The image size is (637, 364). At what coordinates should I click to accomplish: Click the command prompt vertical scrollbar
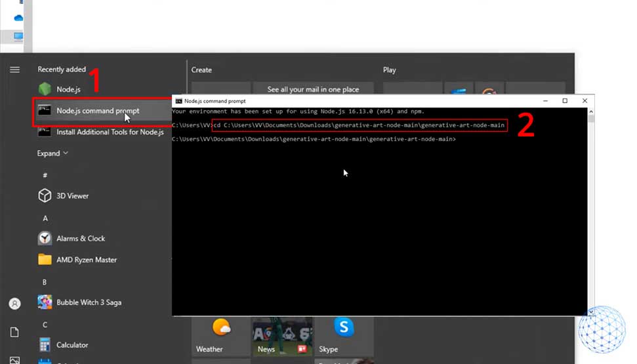(591, 211)
